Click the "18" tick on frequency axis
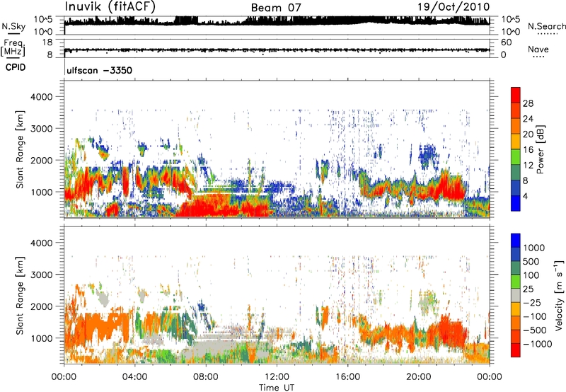Image resolution: width=566 pixels, height=392 pixels. pyautogui.click(x=47, y=42)
